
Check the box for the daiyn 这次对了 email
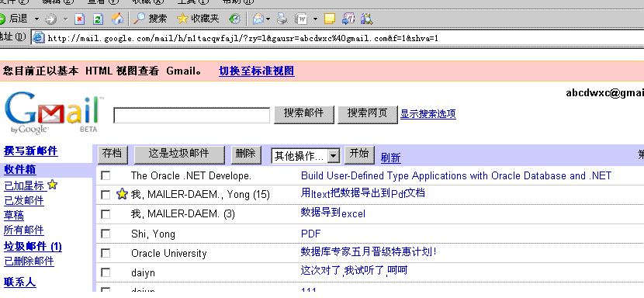point(106,272)
